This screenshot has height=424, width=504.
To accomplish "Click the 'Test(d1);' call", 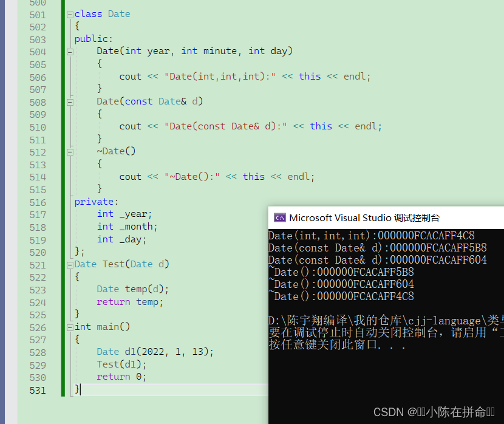I will click(122, 364).
